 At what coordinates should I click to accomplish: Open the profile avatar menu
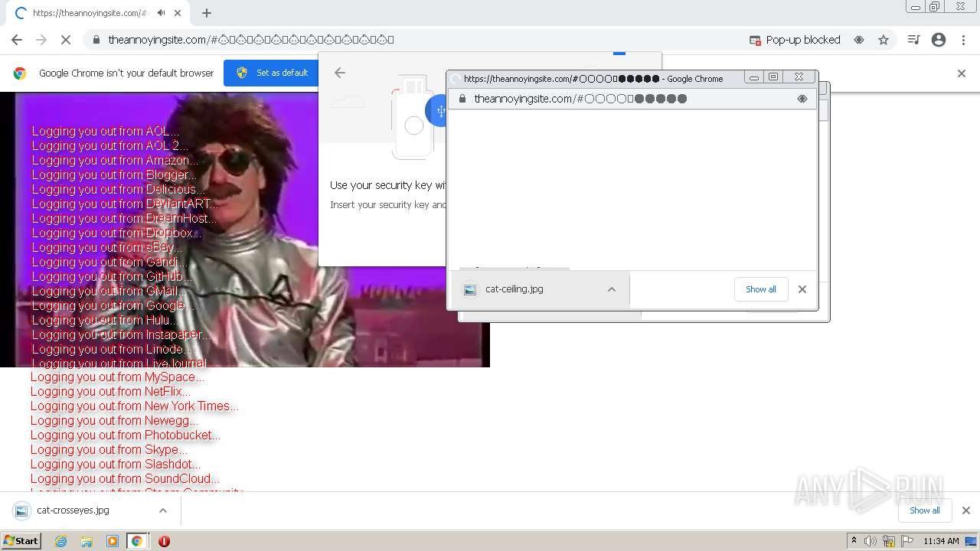939,40
